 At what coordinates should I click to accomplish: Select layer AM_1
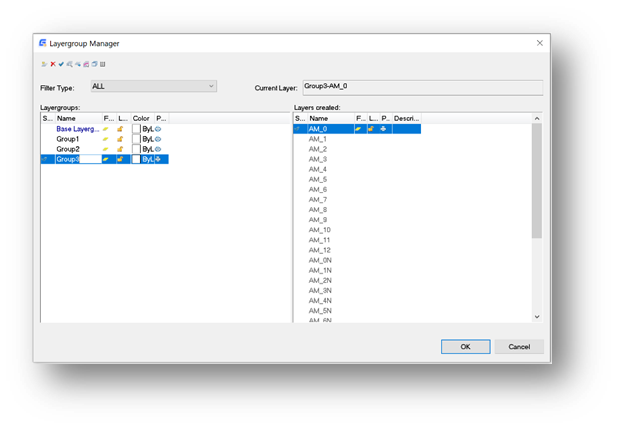click(318, 139)
